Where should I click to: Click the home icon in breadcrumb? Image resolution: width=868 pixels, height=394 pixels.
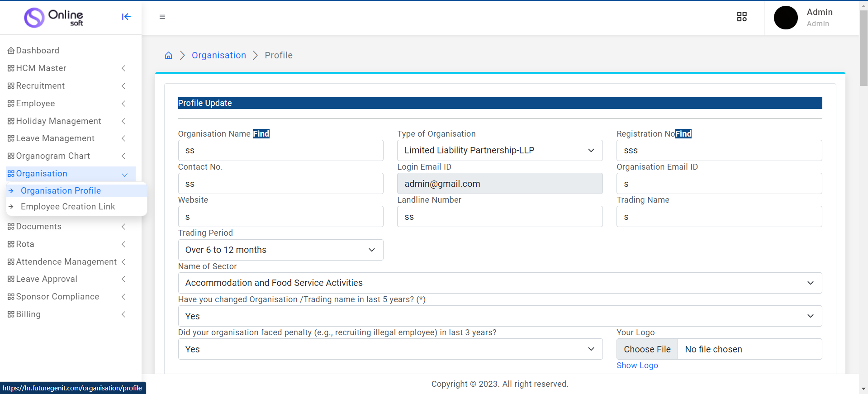coord(169,55)
